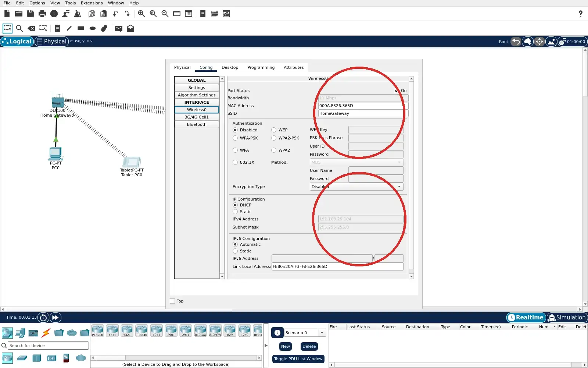Viewport: 588px width, 368px height.
Task: Select the Draw Line tool
Action: (69, 28)
